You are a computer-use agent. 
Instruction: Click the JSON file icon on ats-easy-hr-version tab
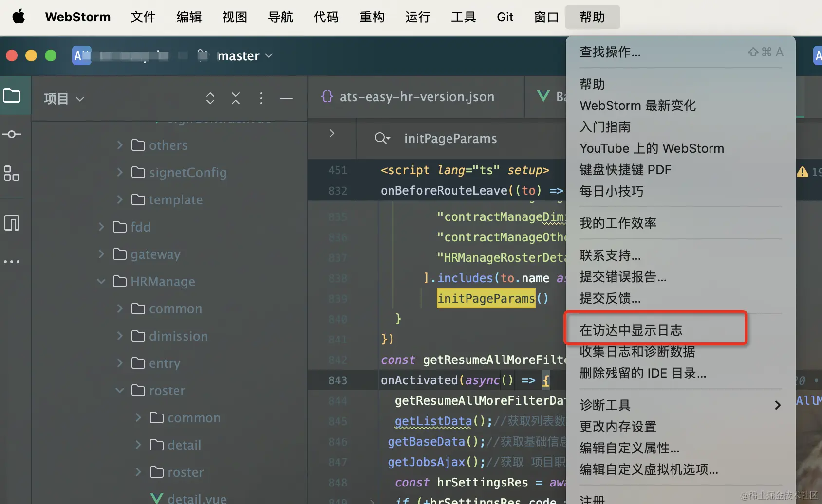click(x=327, y=96)
